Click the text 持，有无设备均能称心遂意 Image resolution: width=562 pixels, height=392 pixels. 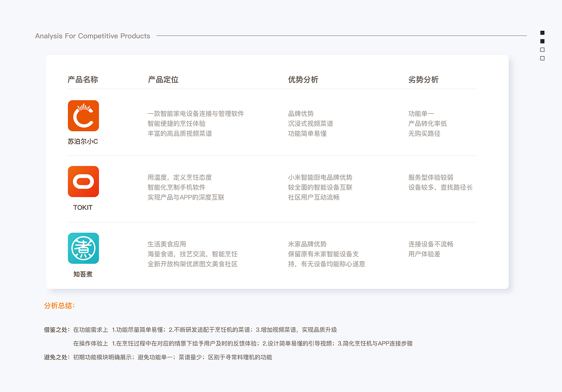click(x=327, y=264)
